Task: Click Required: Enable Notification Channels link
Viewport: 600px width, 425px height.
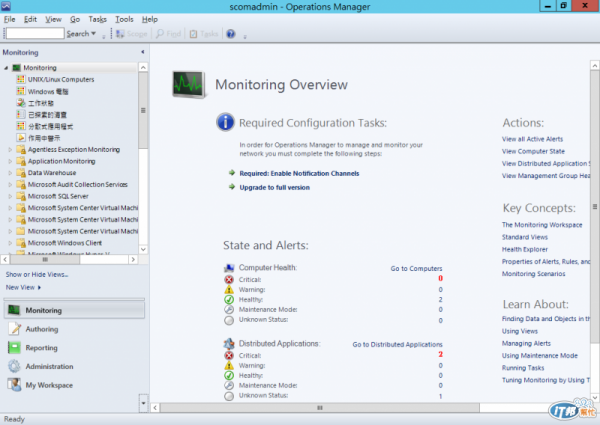Action: click(x=299, y=174)
